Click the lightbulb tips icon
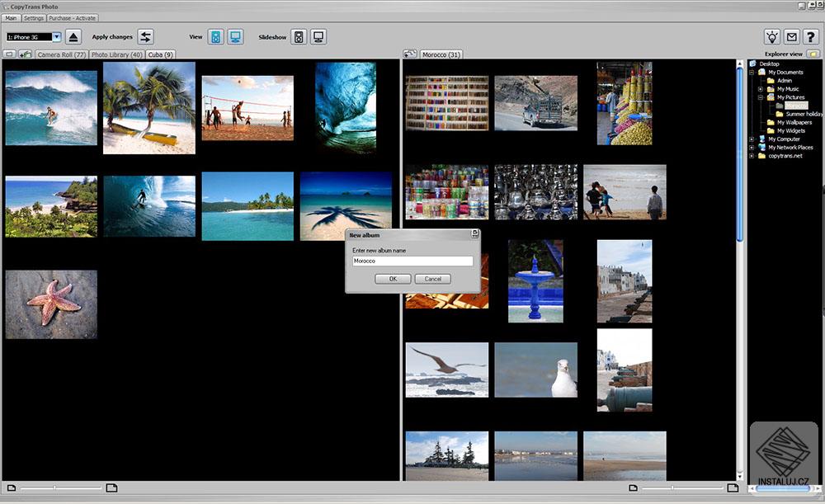Image resolution: width=825 pixels, height=504 pixels. [771, 37]
